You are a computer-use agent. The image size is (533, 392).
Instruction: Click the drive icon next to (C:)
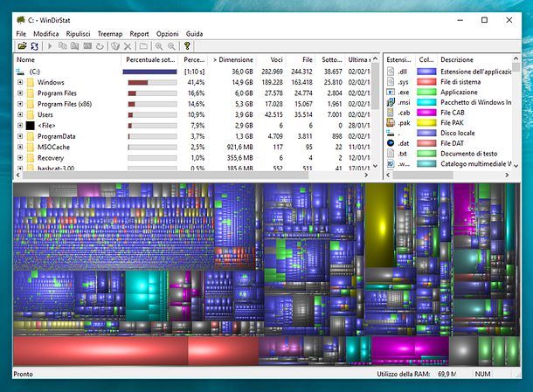point(20,72)
